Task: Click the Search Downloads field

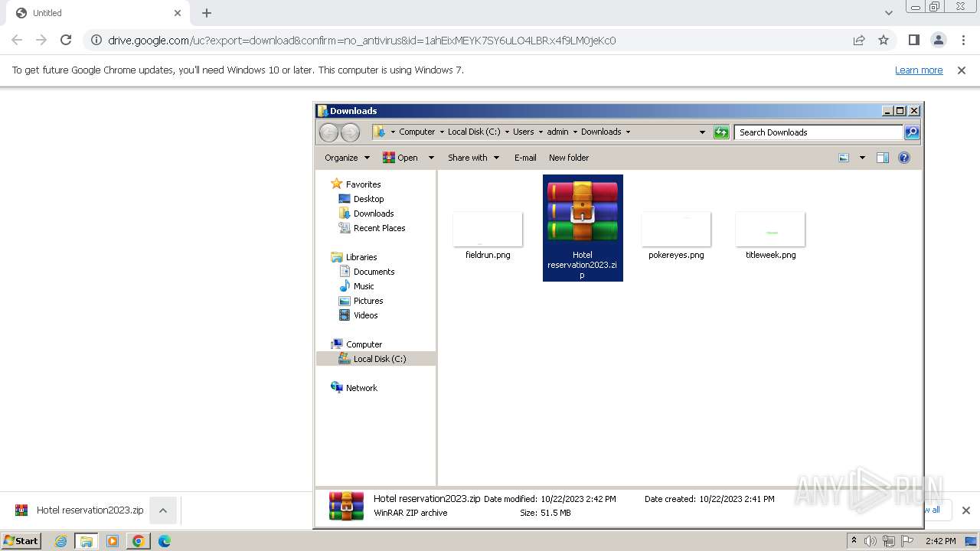Action: point(818,132)
